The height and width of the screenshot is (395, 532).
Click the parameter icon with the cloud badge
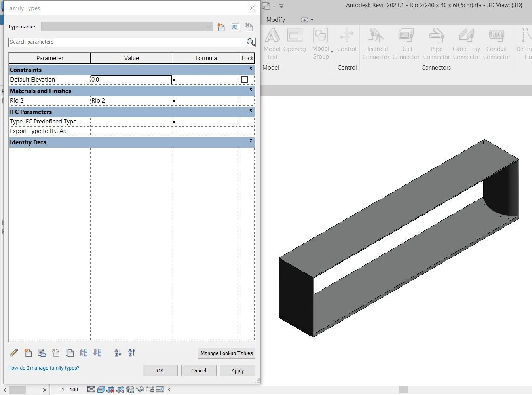click(42, 352)
